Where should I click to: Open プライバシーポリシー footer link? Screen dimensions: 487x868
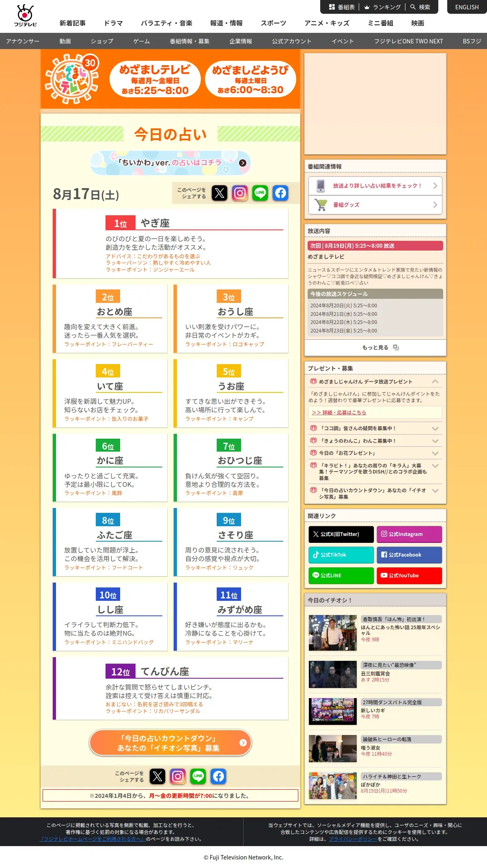click(x=353, y=839)
